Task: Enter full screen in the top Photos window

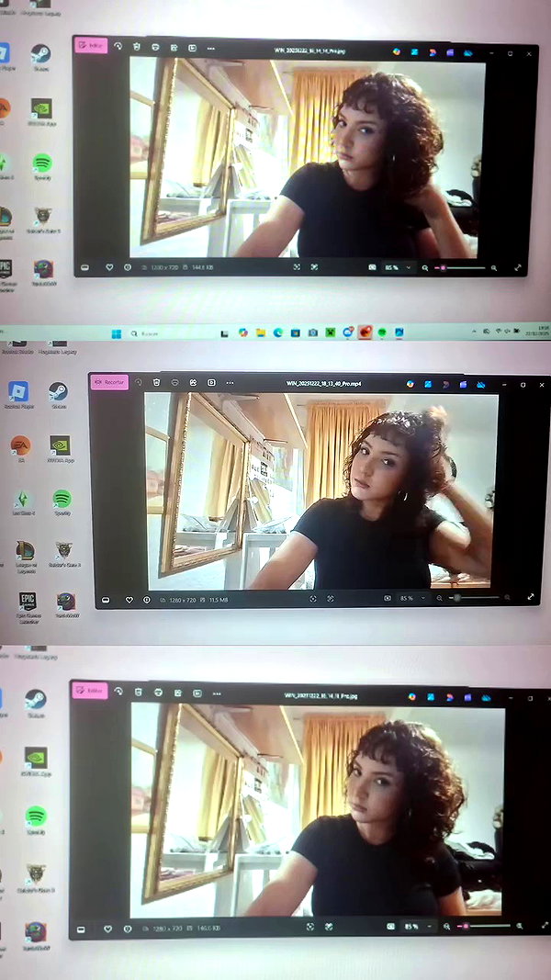Action: (x=517, y=267)
